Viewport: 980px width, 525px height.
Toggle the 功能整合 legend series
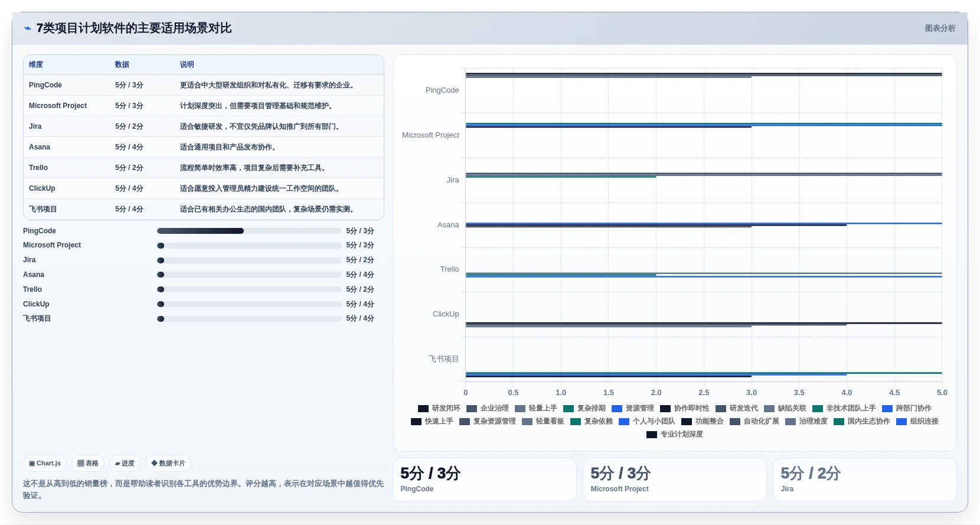click(703, 422)
